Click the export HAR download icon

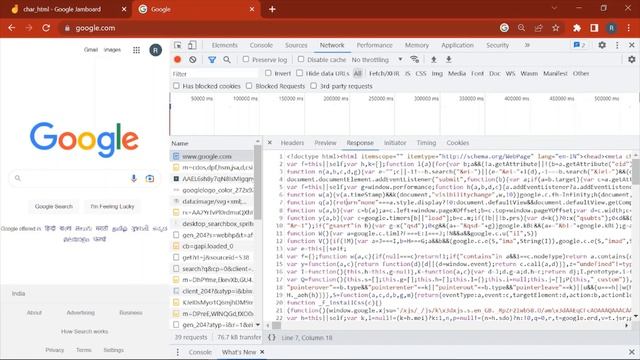tap(449, 60)
